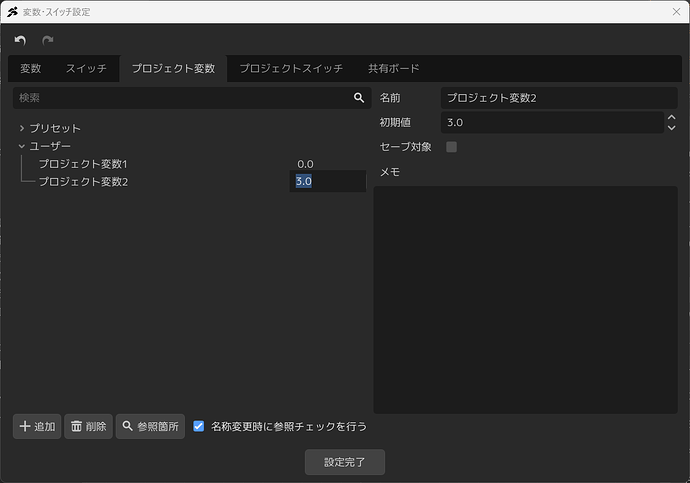Toggle the セーブ対象 checkbox
The height and width of the screenshot is (483, 690).
[x=451, y=147]
